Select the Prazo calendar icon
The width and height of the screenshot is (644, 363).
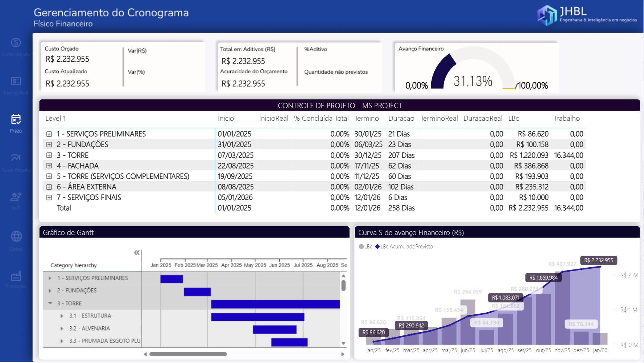click(16, 119)
